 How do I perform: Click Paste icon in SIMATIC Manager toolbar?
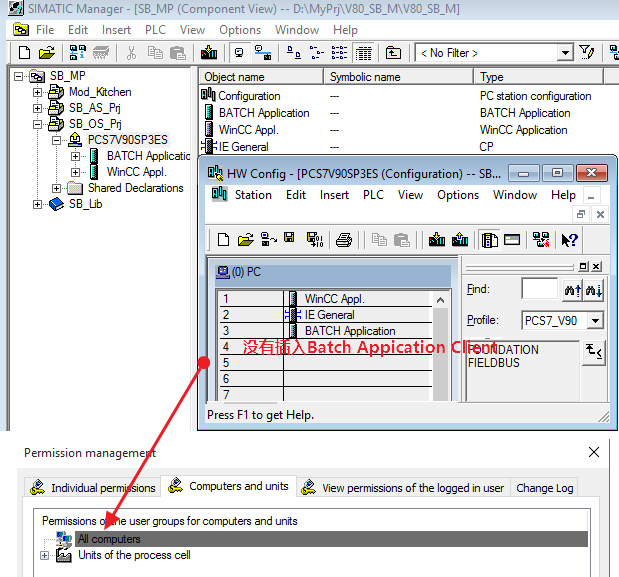[178, 52]
